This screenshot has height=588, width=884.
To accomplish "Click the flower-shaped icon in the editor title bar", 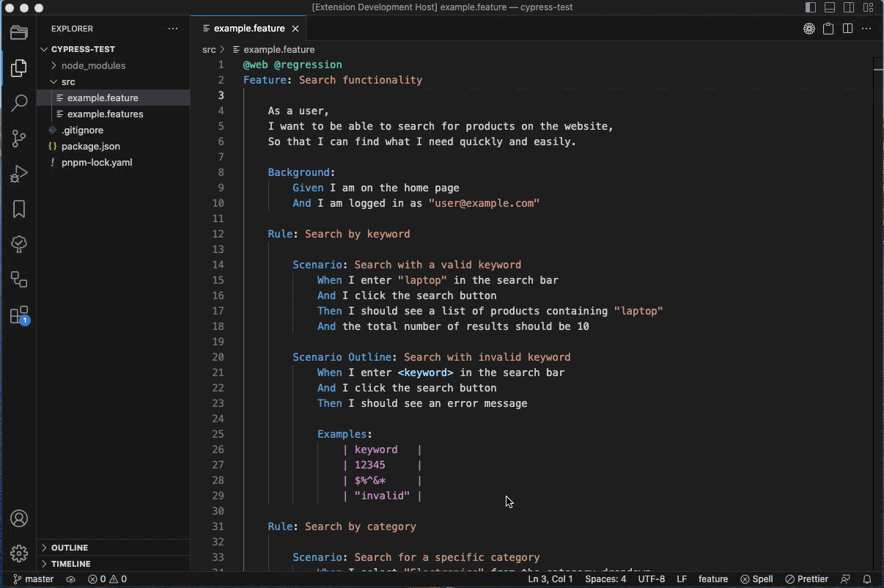I will click(809, 29).
